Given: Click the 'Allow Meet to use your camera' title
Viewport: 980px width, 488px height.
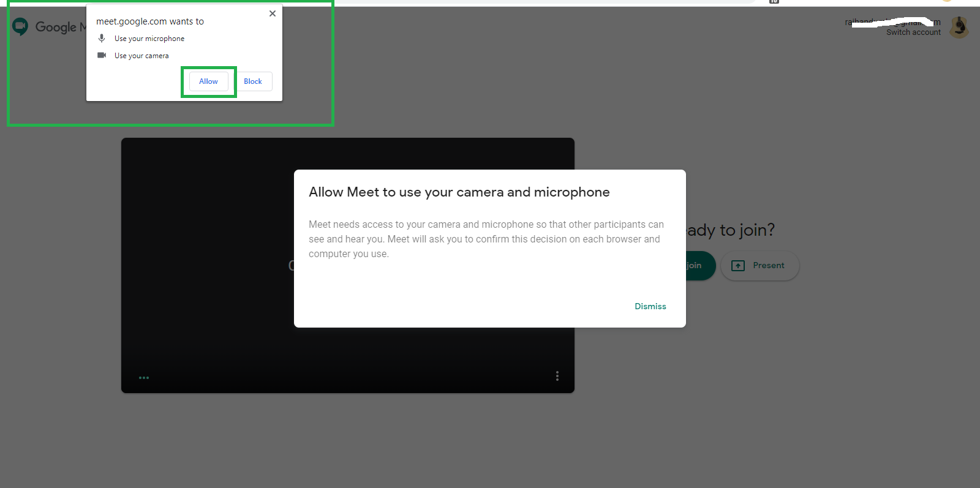Looking at the screenshot, I should pos(459,192).
